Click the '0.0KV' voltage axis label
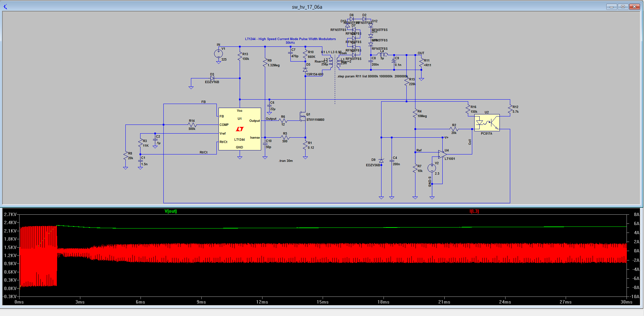This screenshot has width=644, height=316. (x=10, y=288)
